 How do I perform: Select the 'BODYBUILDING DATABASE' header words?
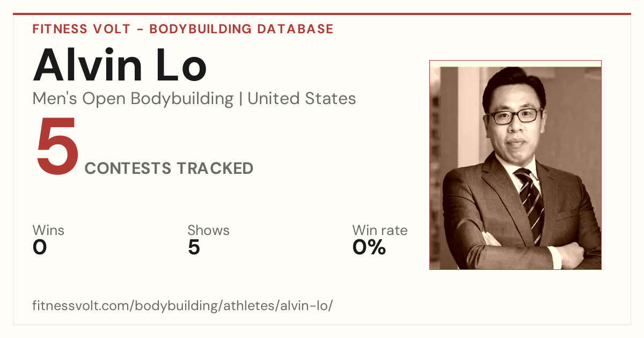(x=241, y=29)
